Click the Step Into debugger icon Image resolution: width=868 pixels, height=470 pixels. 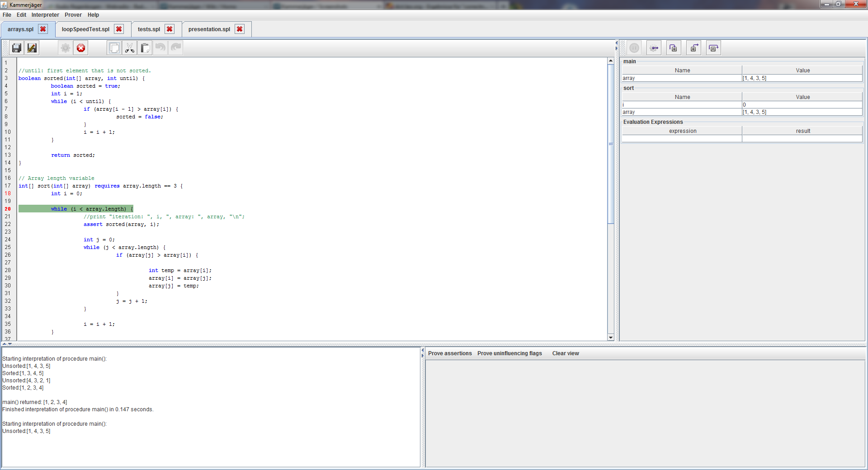(674, 48)
